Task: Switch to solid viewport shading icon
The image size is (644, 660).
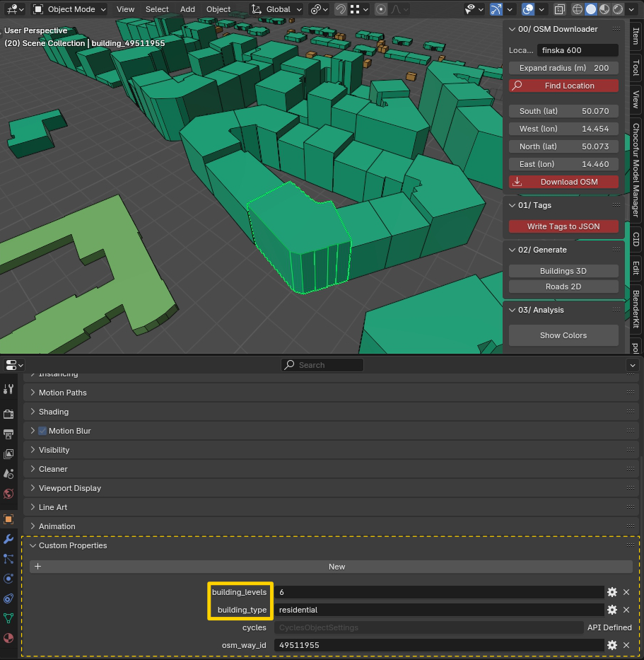Action: pyautogui.click(x=591, y=9)
